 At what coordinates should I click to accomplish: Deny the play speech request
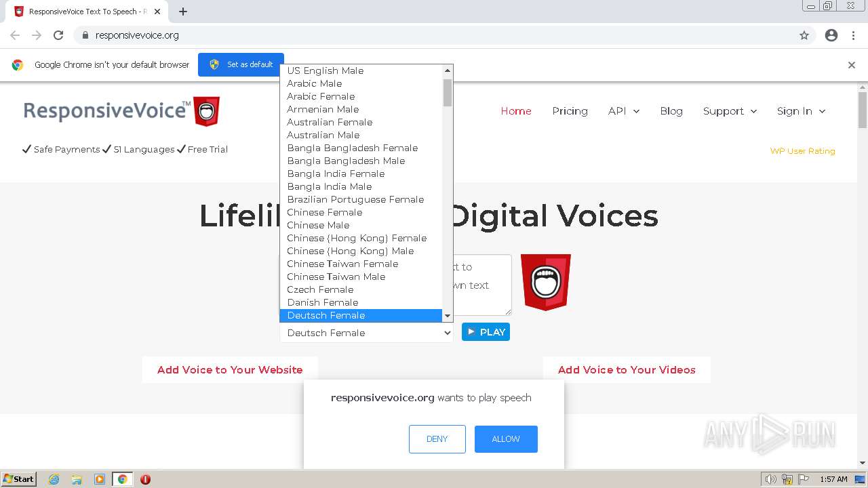(x=437, y=439)
